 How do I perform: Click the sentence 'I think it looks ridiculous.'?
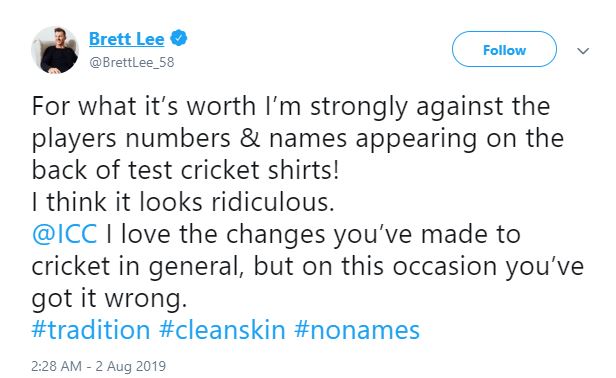point(183,202)
